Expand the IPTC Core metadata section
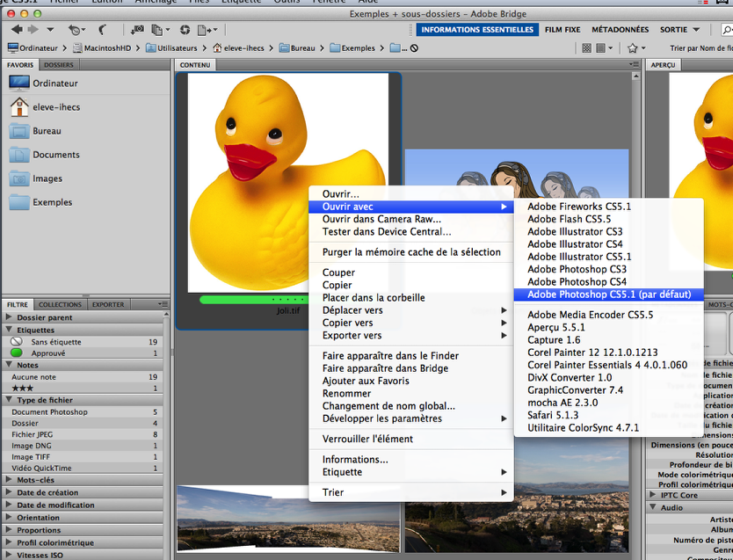The image size is (733, 560). (653, 495)
